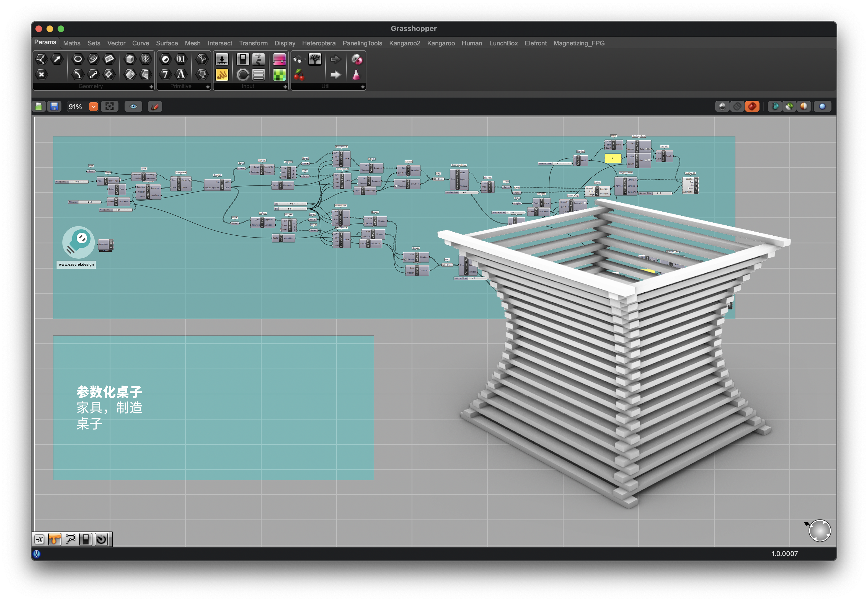This screenshot has width=868, height=602.
Task: Enable shaded preview mode (red)
Action: pos(752,107)
